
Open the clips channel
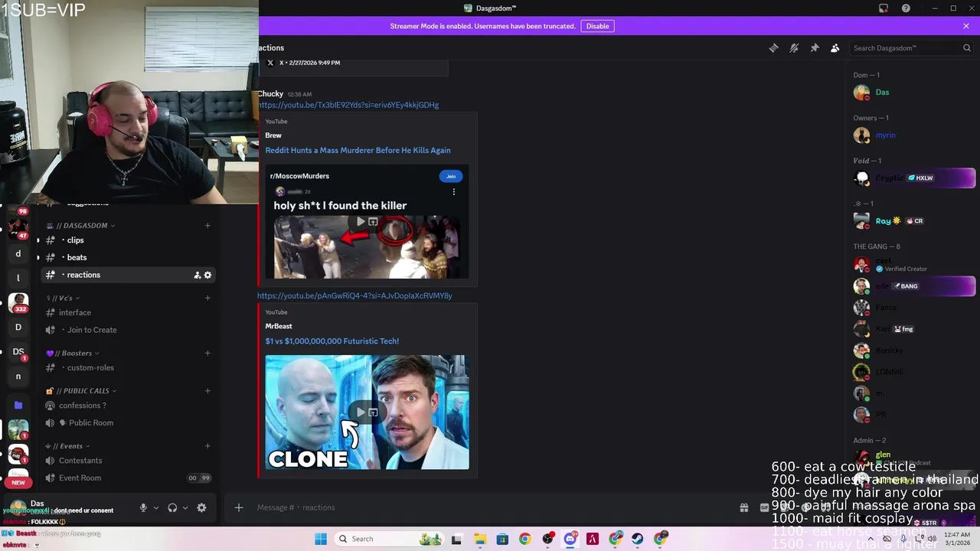(128, 240)
